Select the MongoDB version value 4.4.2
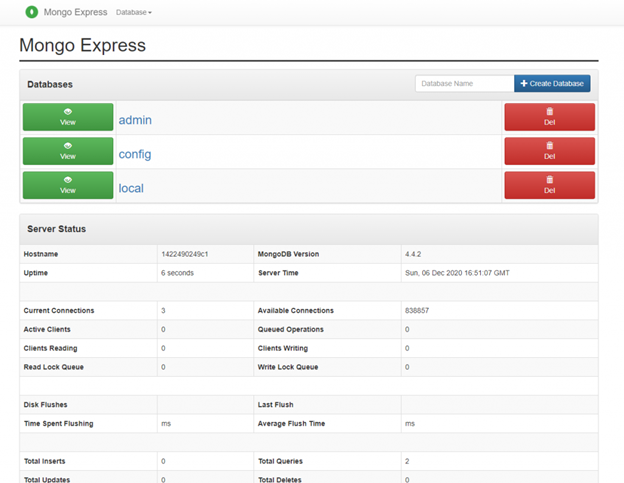This screenshot has height=483, width=624. click(413, 254)
